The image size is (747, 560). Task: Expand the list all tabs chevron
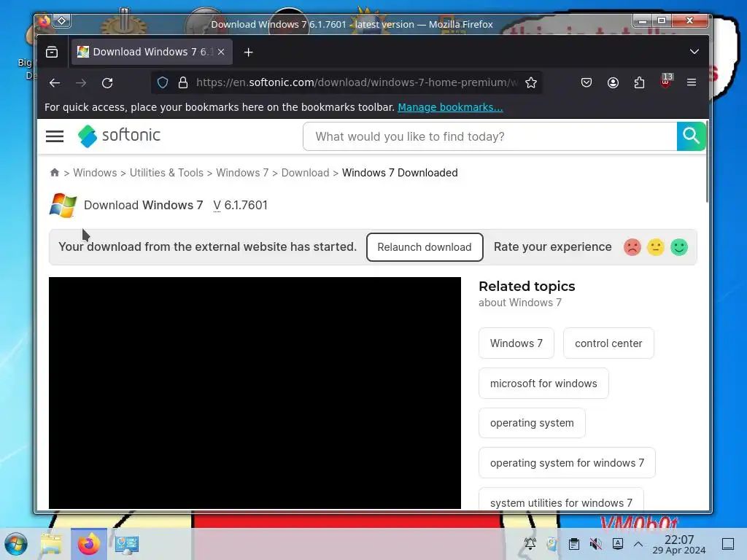click(x=694, y=52)
